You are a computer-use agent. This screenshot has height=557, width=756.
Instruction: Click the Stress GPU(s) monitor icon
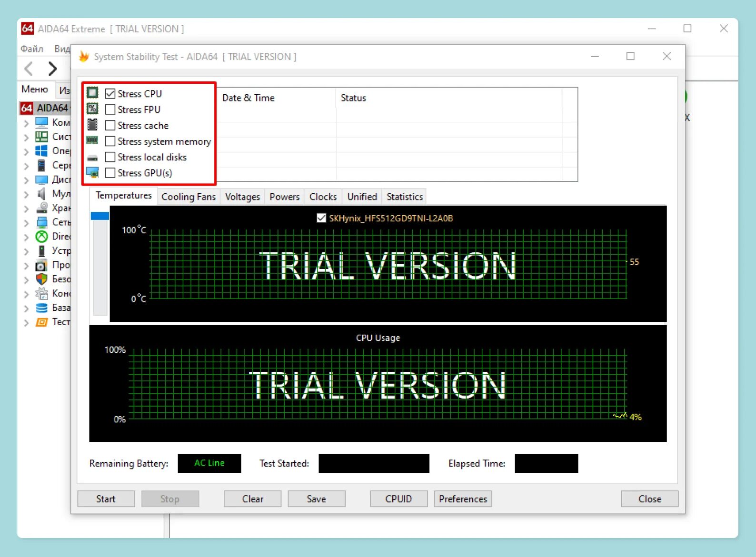coord(92,173)
